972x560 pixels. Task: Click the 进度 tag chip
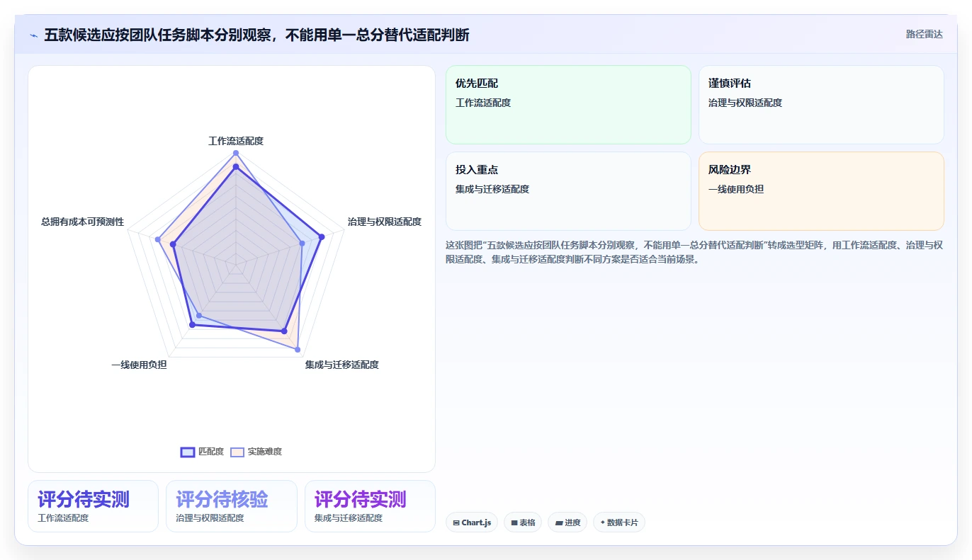[567, 522]
